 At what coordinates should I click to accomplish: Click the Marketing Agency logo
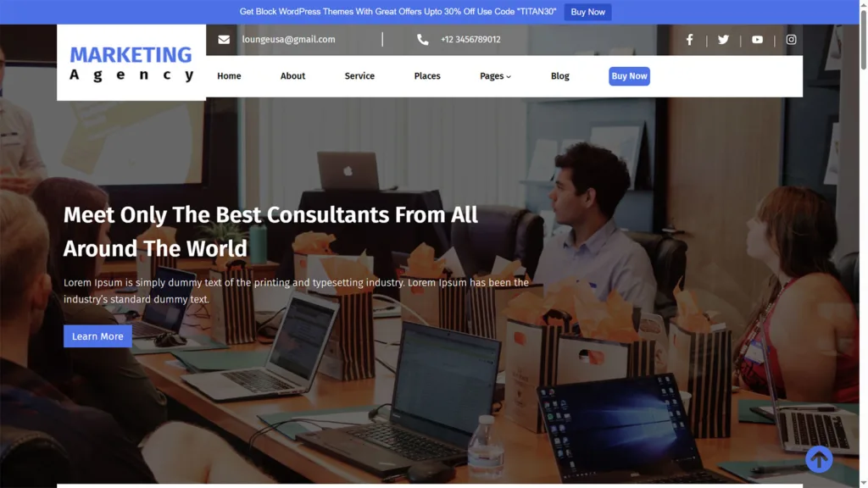tap(131, 64)
